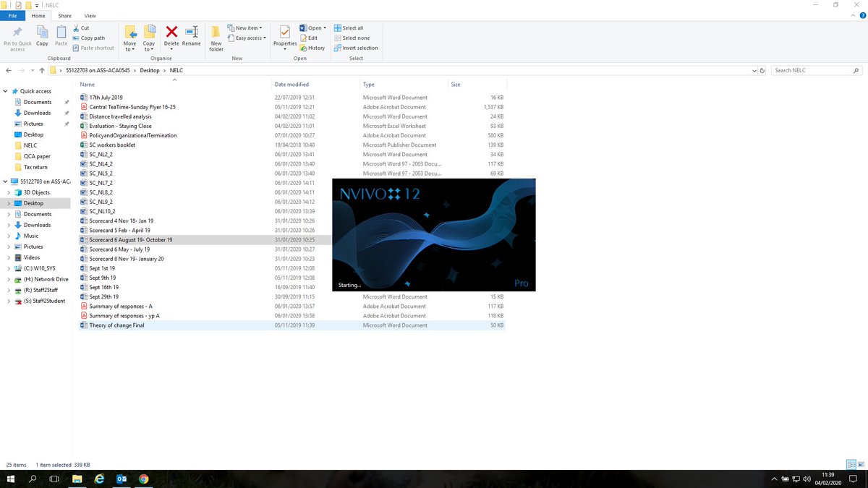Click the Cut scissors command
The width and height of the screenshot is (868, 488).
point(81,28)
